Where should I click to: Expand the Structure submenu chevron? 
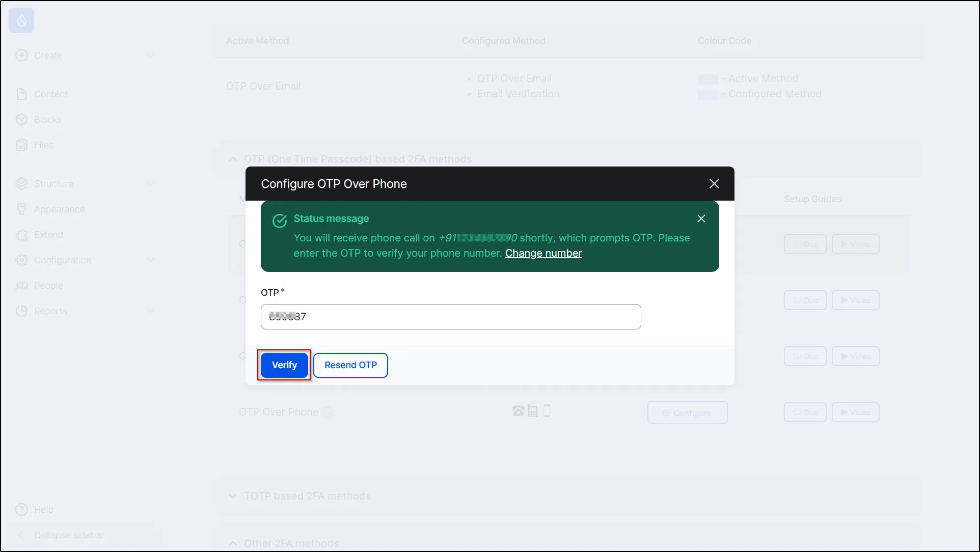point(151,183)
